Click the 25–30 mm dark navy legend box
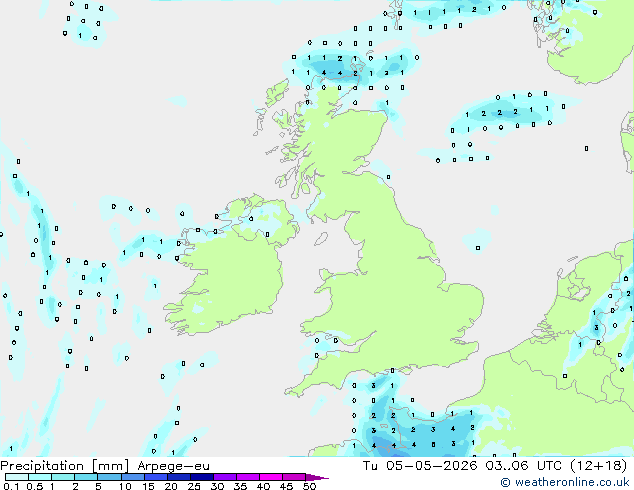This screenshot has width=634, height=490. pos(202,477)
